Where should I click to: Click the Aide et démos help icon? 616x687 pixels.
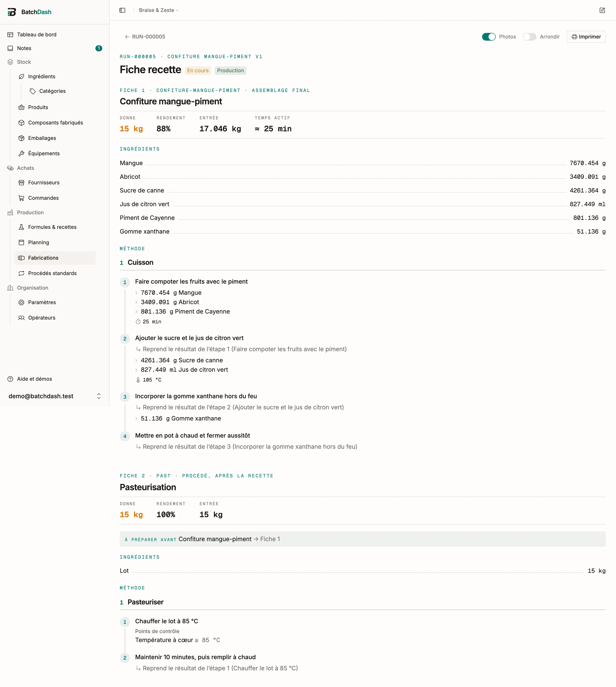coord(10,379)
